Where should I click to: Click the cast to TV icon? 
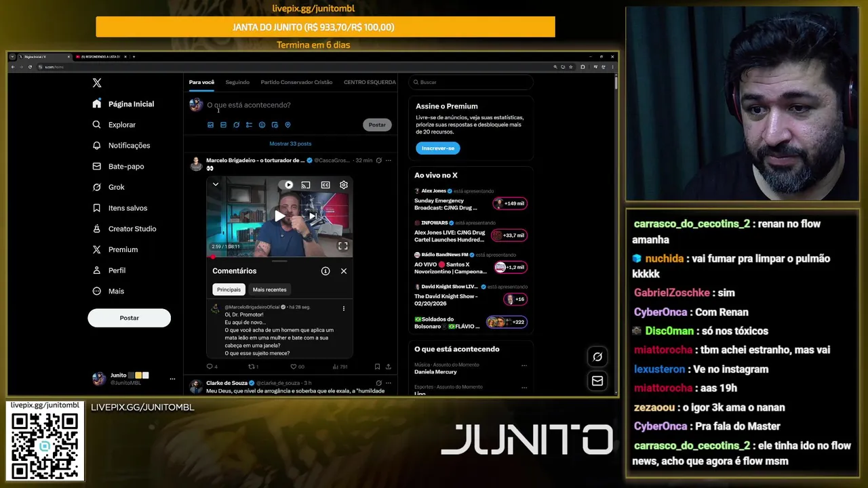(x=306, y=184)
